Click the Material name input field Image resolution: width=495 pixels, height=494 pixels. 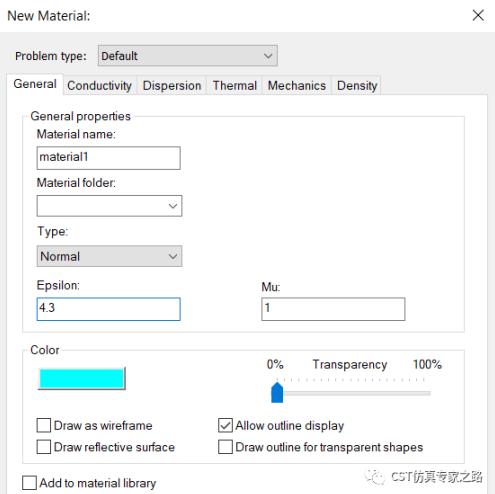click(x=109, y=158)
